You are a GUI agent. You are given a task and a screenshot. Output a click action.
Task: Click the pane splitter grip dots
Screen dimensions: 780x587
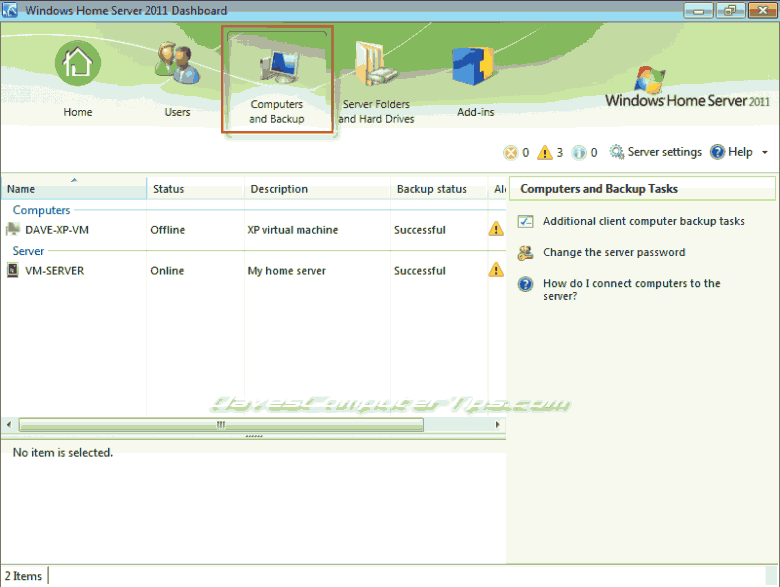254,436
